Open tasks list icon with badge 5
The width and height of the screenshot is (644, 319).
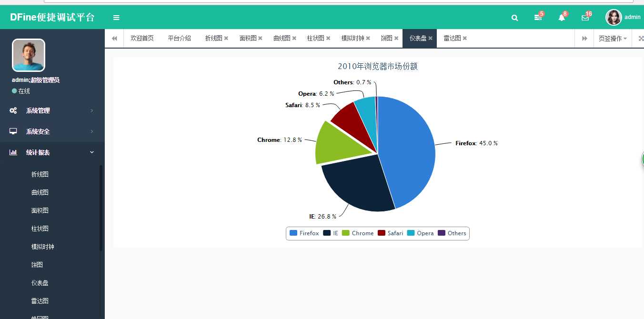(x=539, y=17)
